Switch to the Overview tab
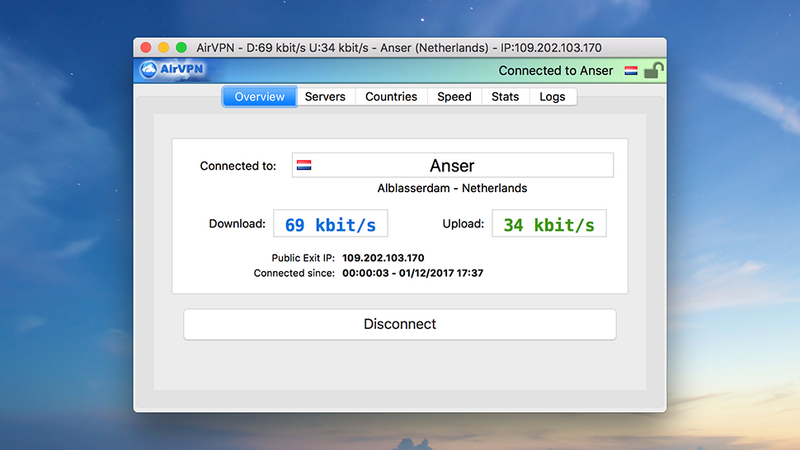This screenshot has width=800, height=450. (x=260, y=96)
